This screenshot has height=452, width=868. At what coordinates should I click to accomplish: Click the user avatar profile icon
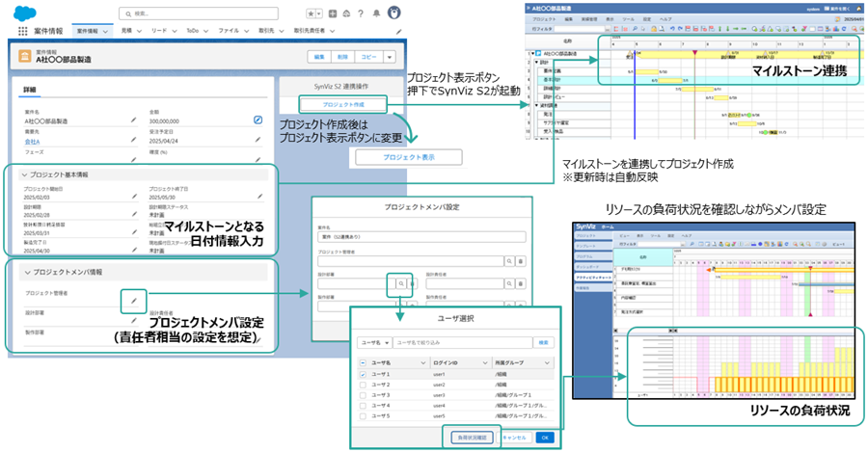pyautogui.click(x=393, y=13)
